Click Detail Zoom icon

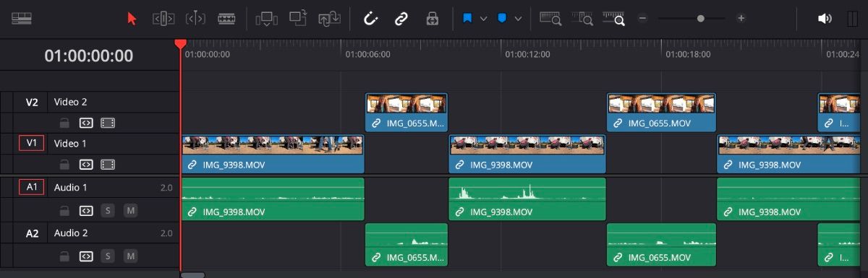pyautogui.click(x=582, y=19)
